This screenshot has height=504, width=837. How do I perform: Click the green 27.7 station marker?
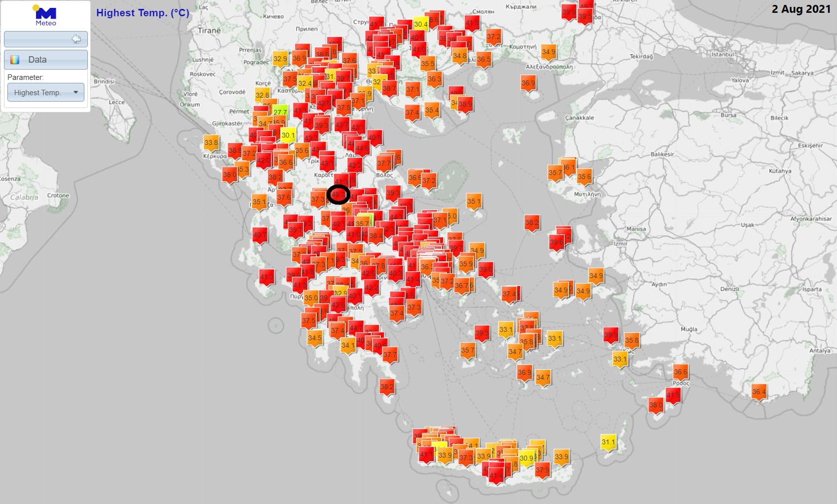click(280, 112)
